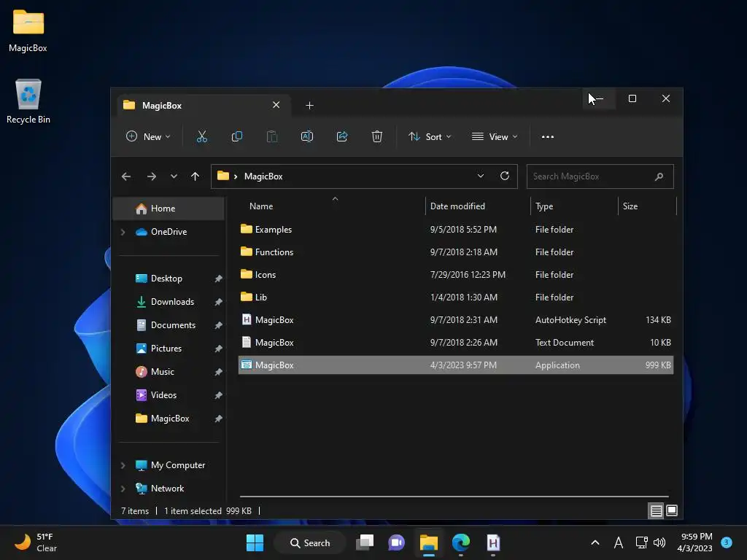
Task: Select the Examples folder
Action: click(455, 230)
